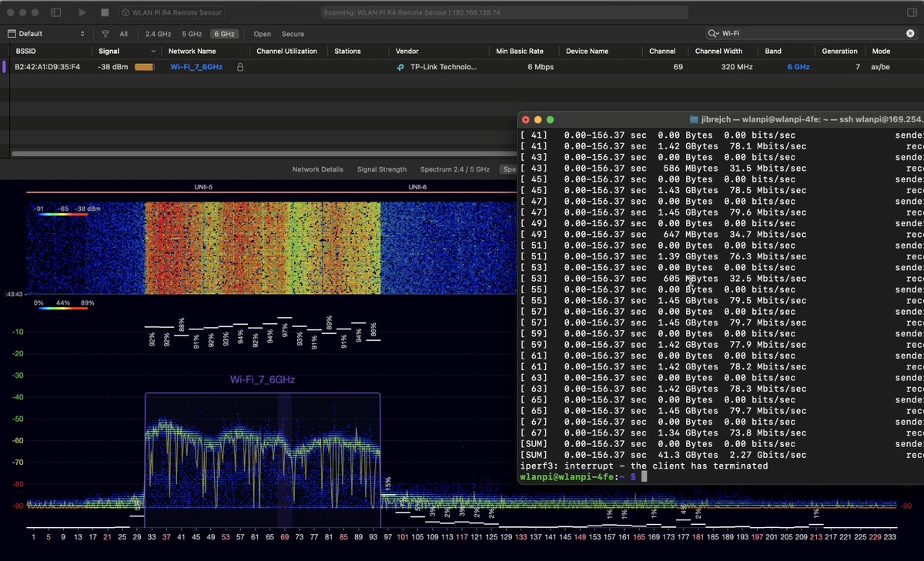This screenshot has height=561, width=924.
Task: Click the UNII-5 band label
Action: (x=203, y=187)
